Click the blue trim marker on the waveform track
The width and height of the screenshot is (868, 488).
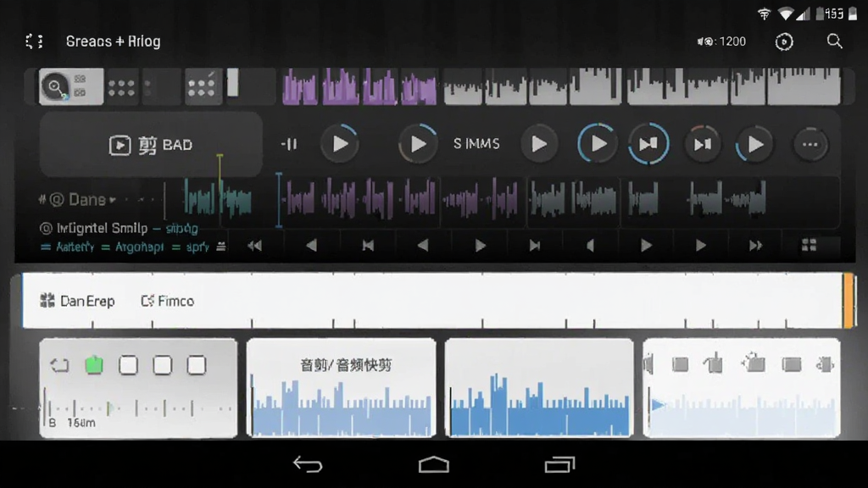(x=278, y=200)
